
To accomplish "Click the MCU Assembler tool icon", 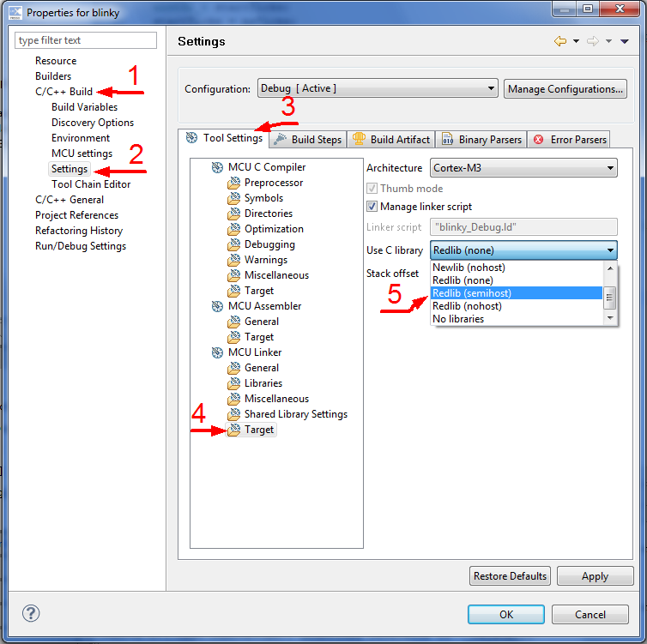I will [x=217, y=306].
